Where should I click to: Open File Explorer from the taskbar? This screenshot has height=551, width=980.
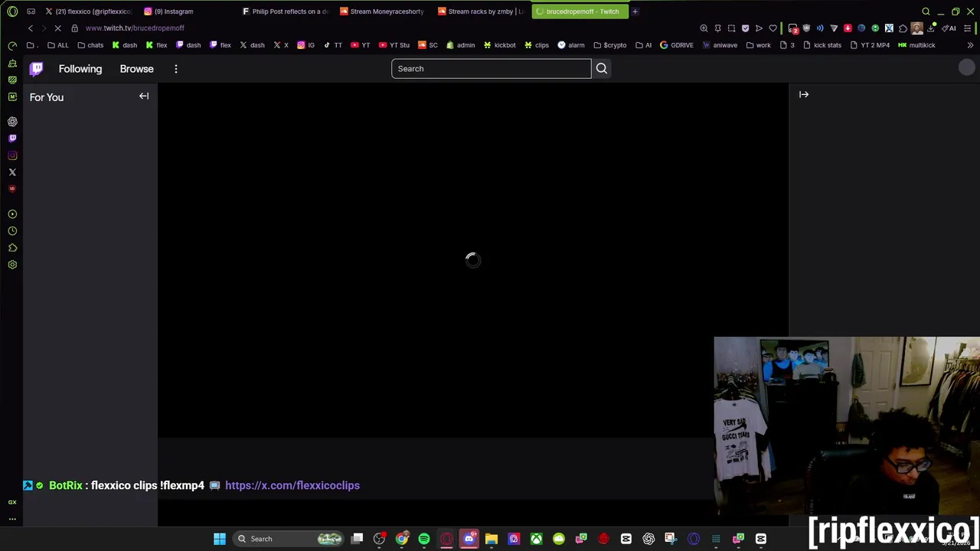(492, 539)
